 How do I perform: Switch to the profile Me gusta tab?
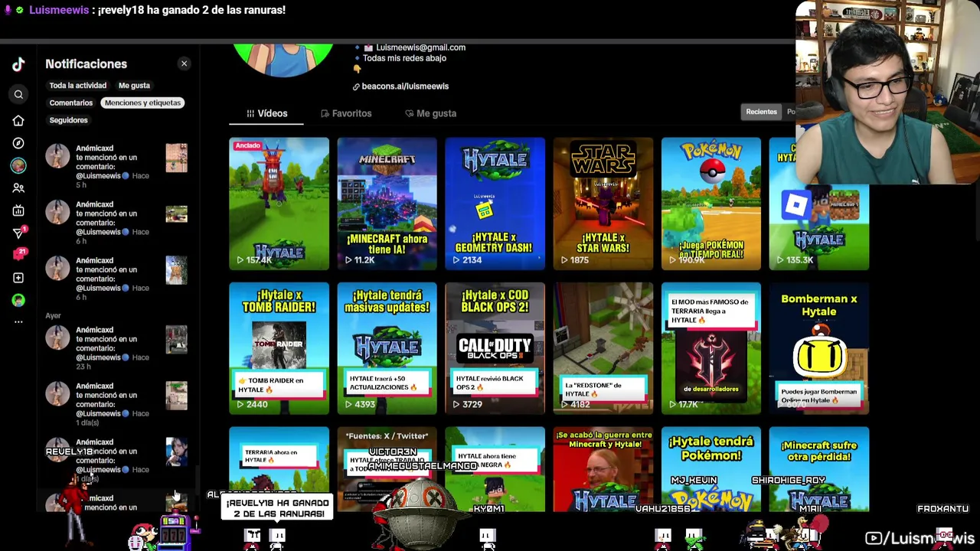point(430,113)
